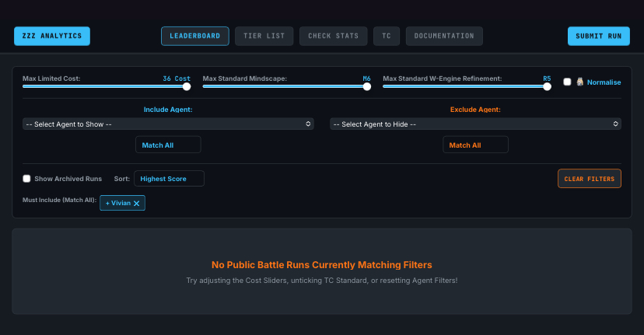This screenshot has width=644, height=335.
Task: Click the M6 mindscape value label
Action: pos(367,79)
